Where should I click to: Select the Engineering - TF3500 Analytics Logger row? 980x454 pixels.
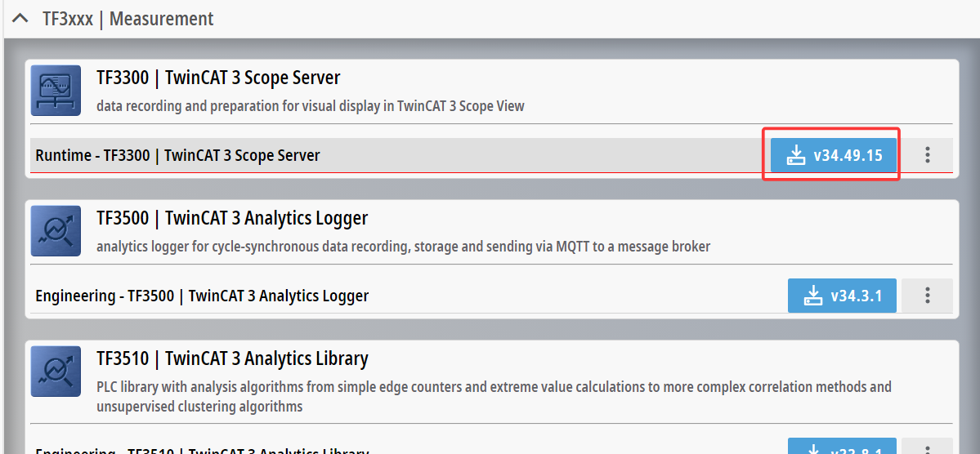coord(202,296)
